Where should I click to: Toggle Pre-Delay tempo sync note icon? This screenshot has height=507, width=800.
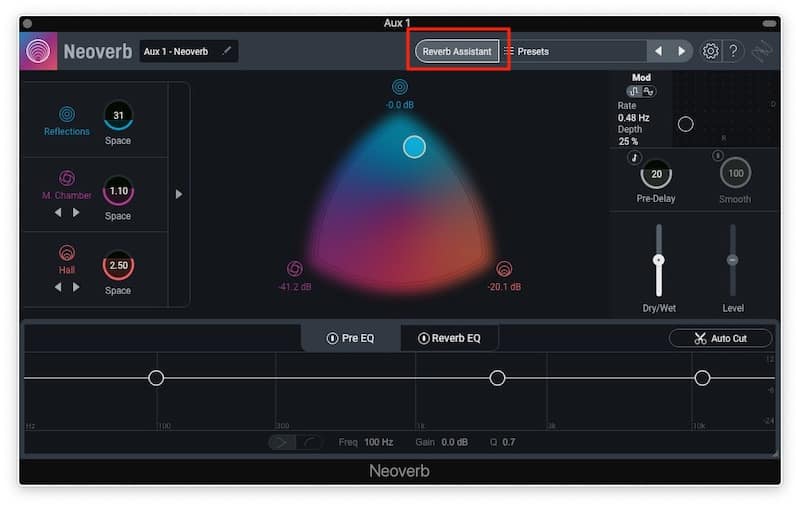634,158
